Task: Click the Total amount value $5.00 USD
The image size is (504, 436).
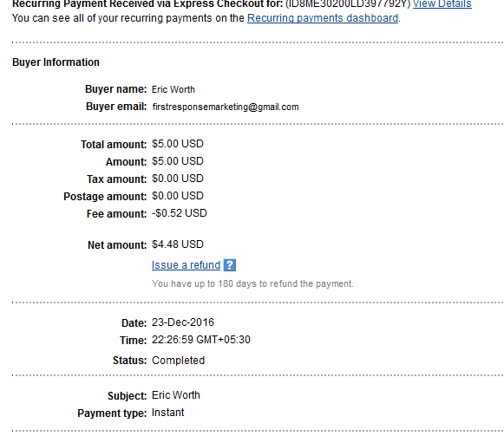Action: 178,144
